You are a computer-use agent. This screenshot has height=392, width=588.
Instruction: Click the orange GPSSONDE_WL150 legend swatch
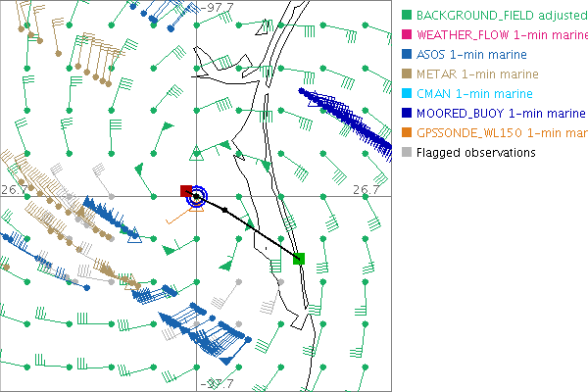[x=406, y=133]
